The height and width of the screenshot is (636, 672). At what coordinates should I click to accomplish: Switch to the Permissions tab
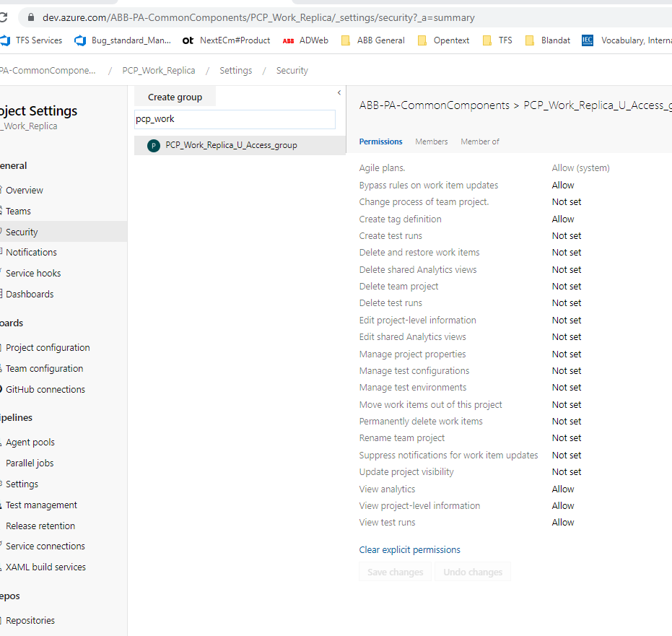[380, 141]
